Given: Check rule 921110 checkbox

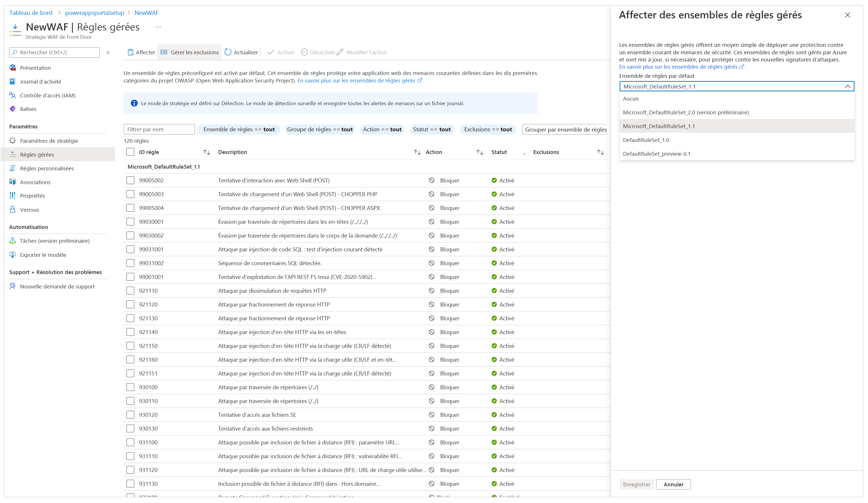Looking at the screenshot, I should point(130,291).
